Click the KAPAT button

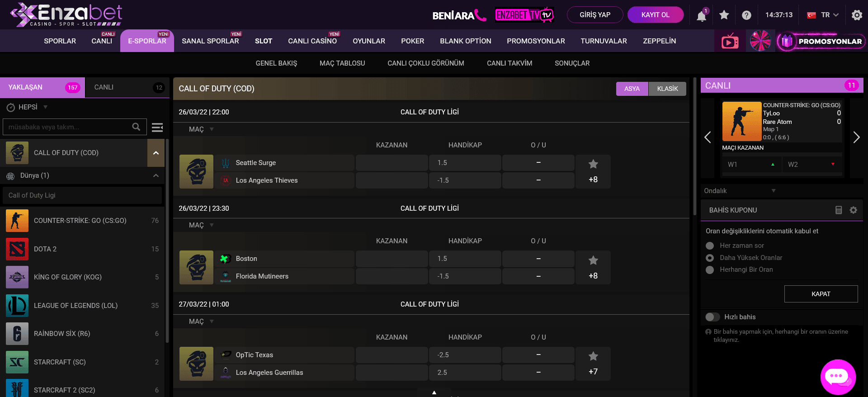[821, 294]
